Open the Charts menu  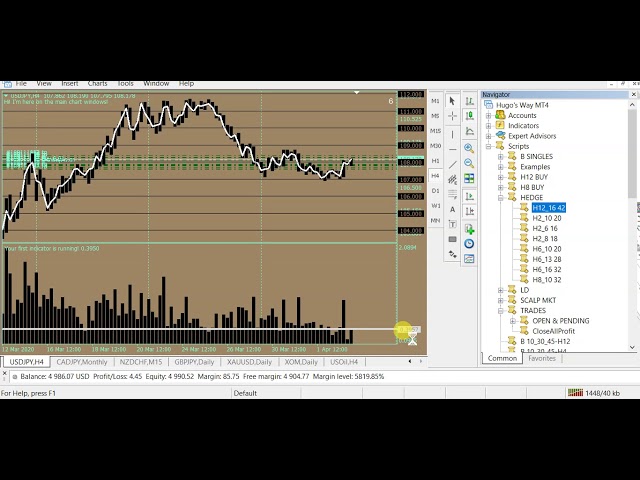point(97,84)
